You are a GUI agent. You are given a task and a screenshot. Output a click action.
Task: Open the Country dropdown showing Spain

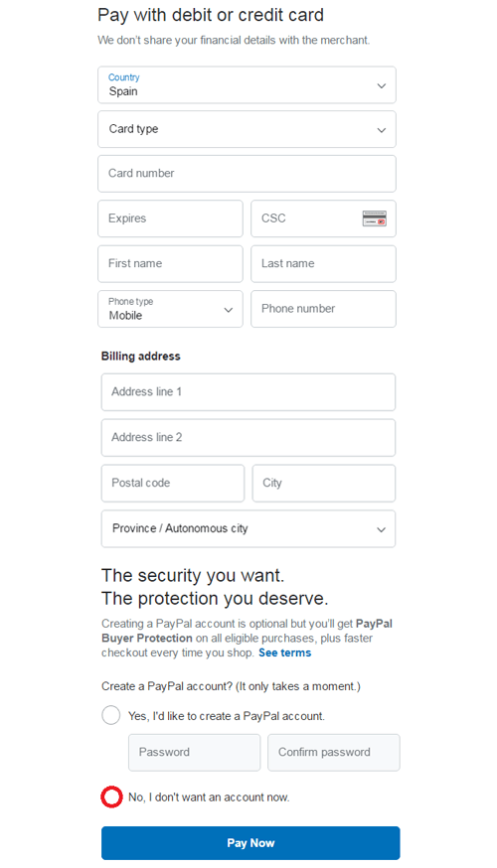[248, 85]
